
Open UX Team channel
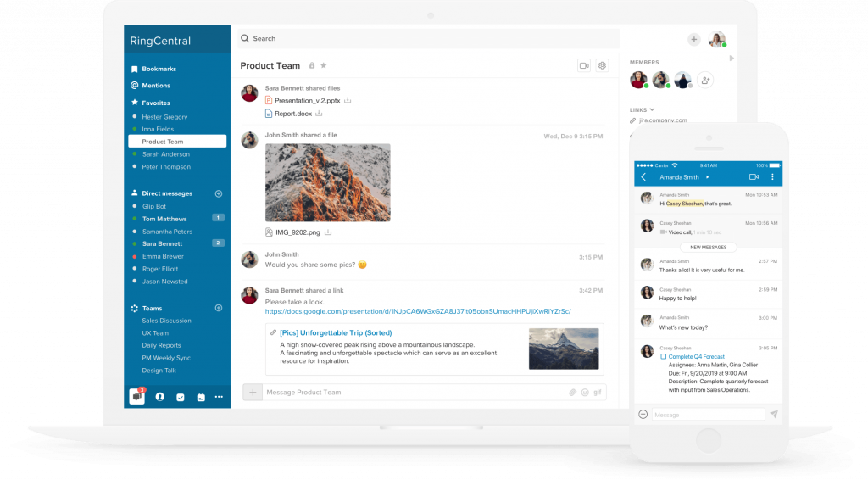click(155, 333)
